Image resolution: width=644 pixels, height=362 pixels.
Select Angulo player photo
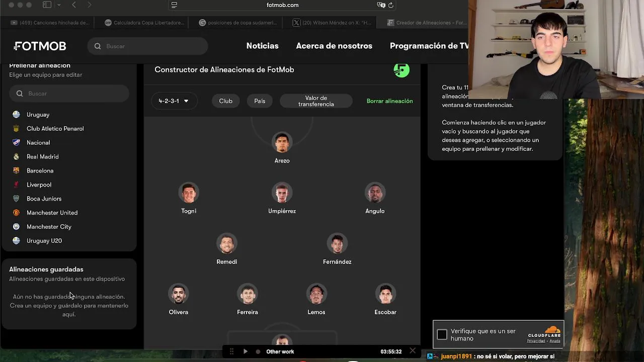click(x=375, y=193)
